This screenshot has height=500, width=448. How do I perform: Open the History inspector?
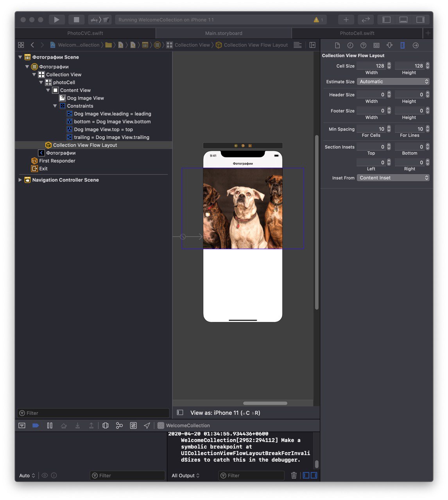pos(350,45)
